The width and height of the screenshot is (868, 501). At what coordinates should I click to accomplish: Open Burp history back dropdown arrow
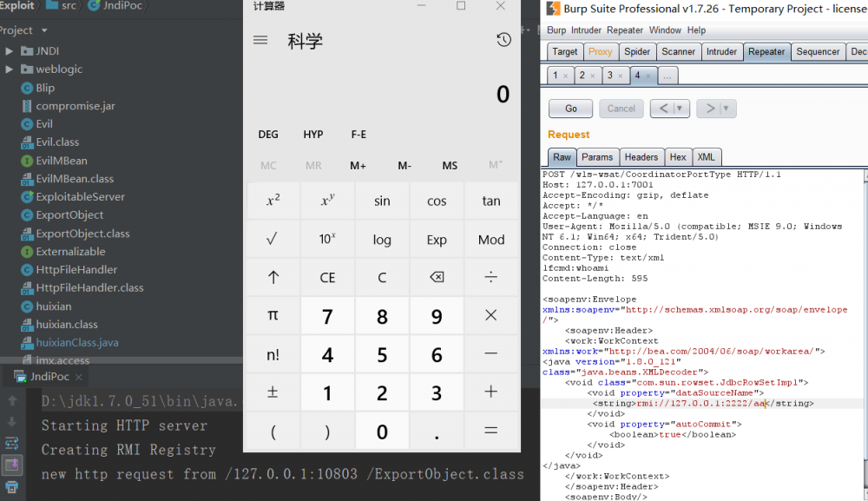coord(680,109)
